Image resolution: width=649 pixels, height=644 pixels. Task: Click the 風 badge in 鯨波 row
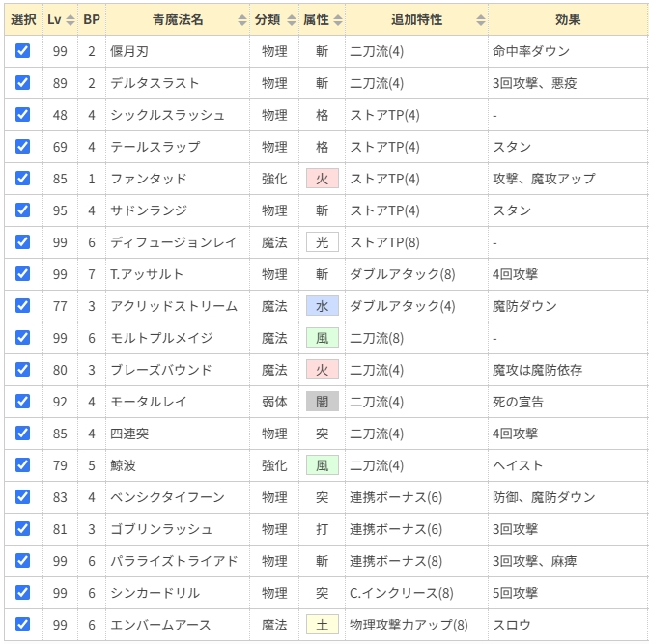point(322,465)
